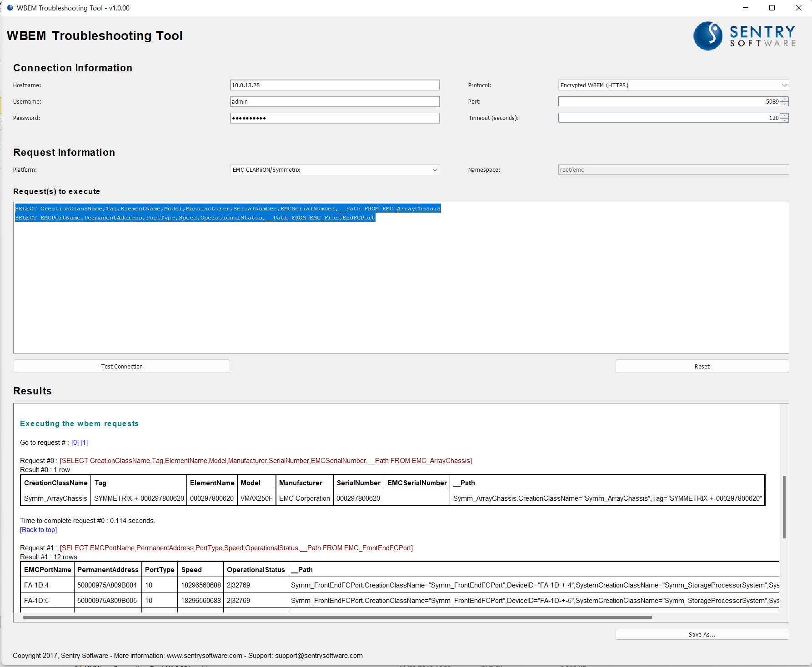Click the Save As button
The width and height of the screenshot is (812, 667).
(x=702, y=634)
